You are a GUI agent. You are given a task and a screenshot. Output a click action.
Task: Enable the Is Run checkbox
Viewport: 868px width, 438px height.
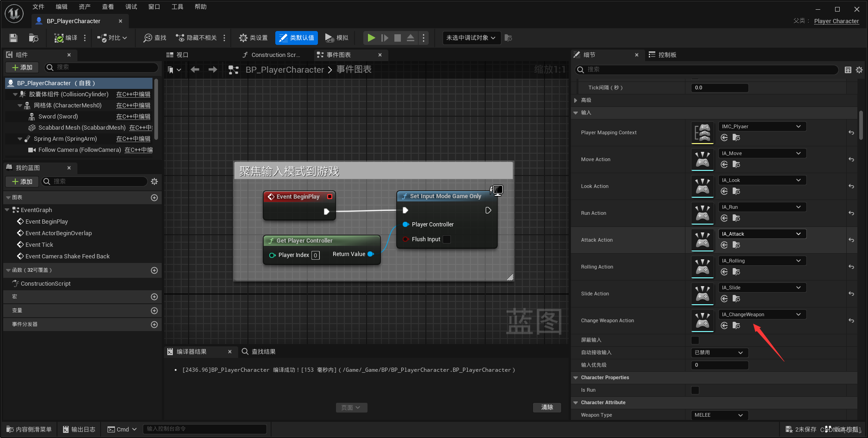pos(695,390)
